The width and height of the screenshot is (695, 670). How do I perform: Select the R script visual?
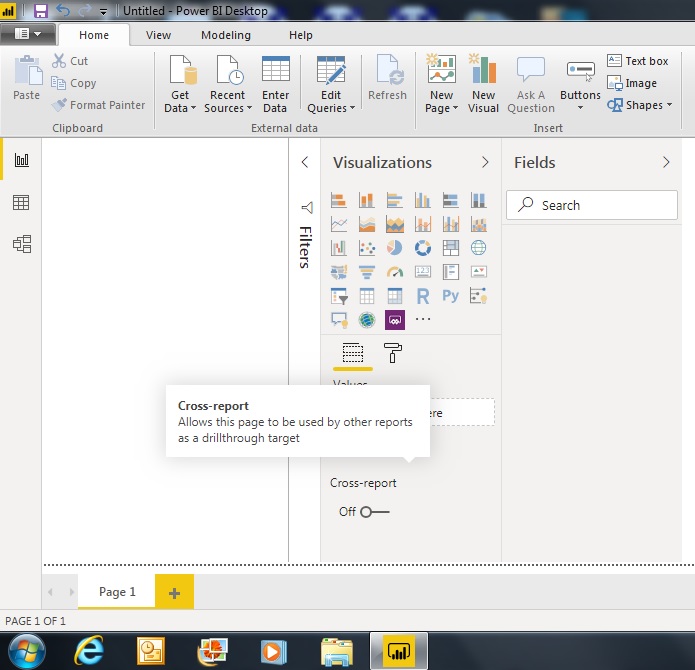(422, 296)
